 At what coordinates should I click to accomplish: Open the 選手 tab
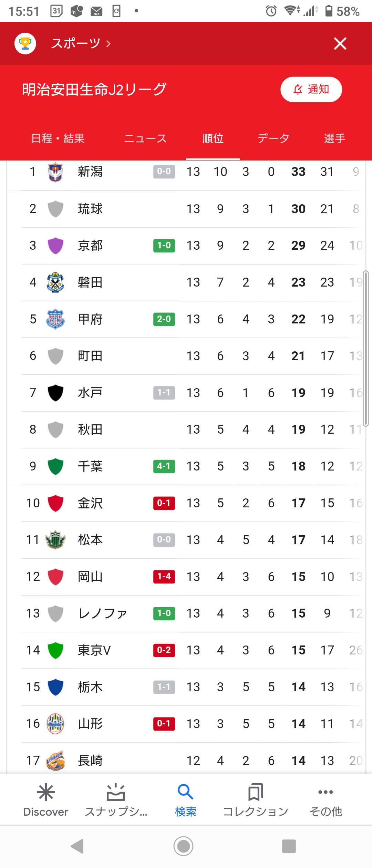pos(334,138)
